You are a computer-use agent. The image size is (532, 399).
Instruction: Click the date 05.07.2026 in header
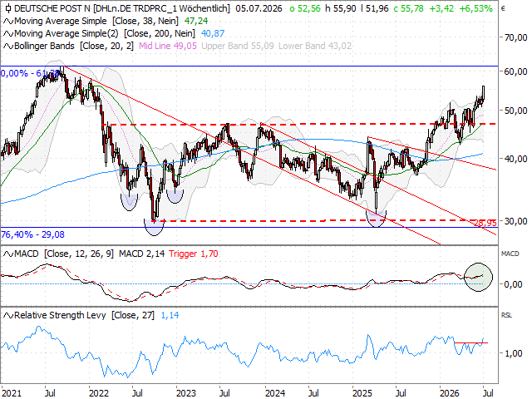(x=259, y=8)
